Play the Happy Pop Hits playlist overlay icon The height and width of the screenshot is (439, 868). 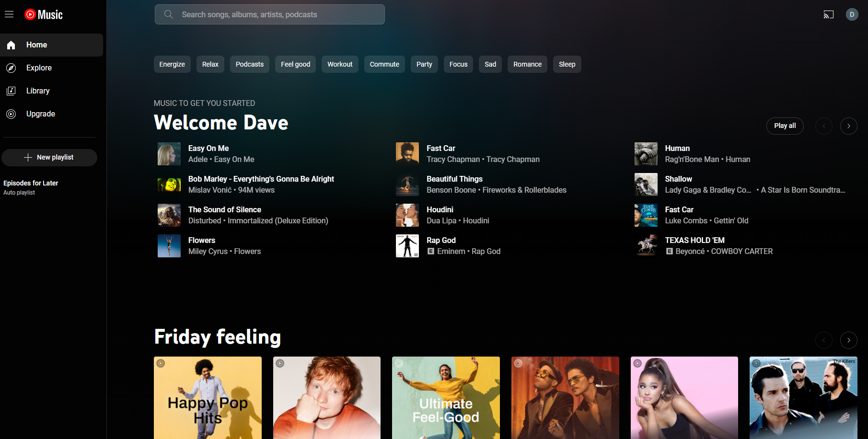click(160, 363)
